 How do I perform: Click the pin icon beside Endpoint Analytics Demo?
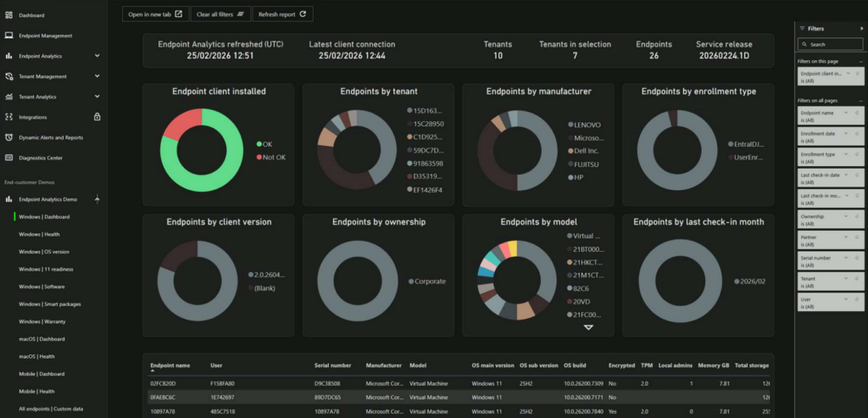click(x=97, y=198)
